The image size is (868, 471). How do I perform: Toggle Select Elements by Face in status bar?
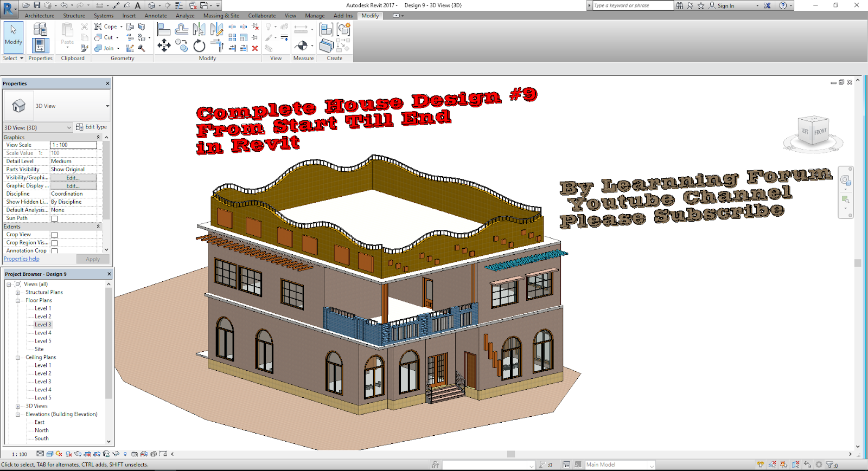pyautogui.click(x=796, y=465)
